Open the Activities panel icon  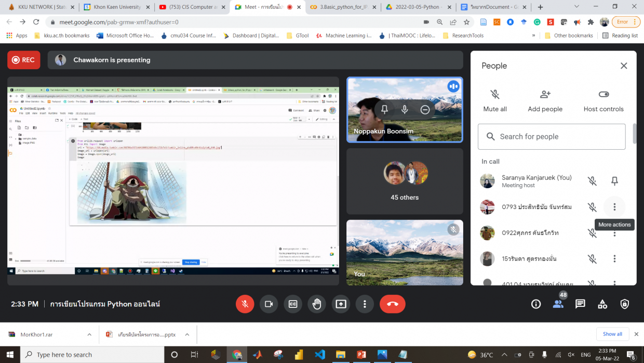(602, 304)
